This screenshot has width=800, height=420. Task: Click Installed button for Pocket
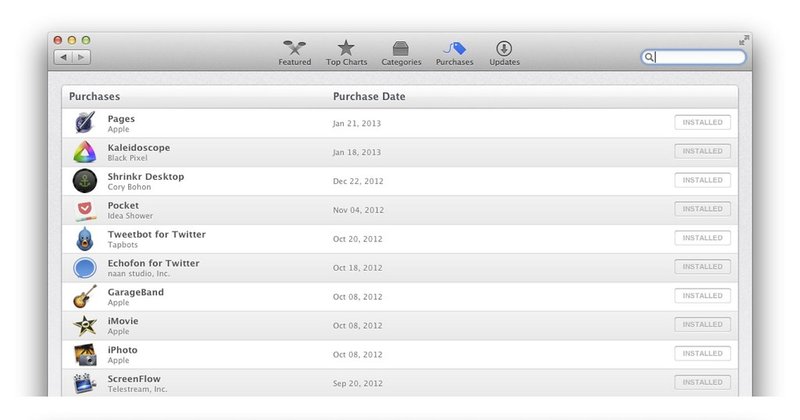pyautogui.click(x=702, y=209)
